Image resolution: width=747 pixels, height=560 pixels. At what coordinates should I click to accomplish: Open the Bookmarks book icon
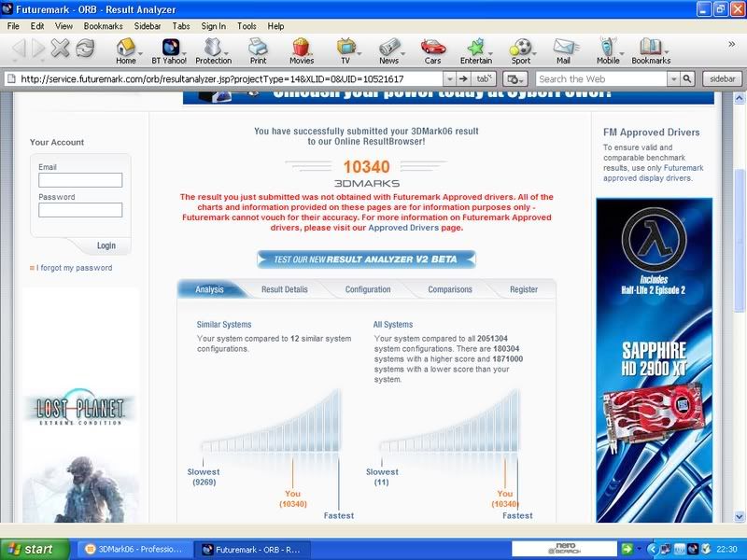pos(651,51)
